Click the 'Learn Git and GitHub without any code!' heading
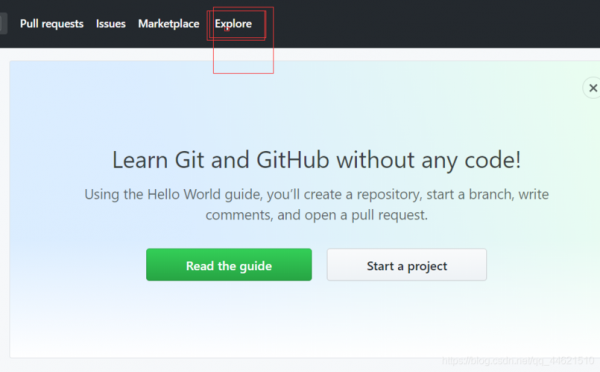 (316, 160)
